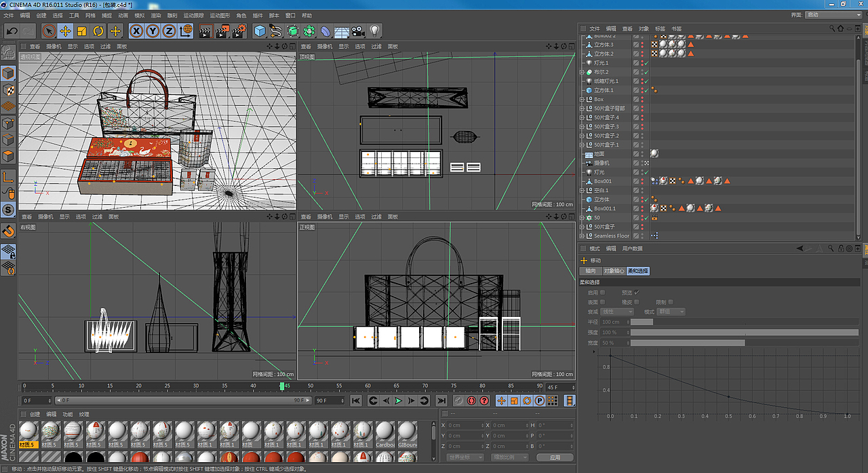
Task: Open the 插件 menu
Action: [x=258, y=15]
